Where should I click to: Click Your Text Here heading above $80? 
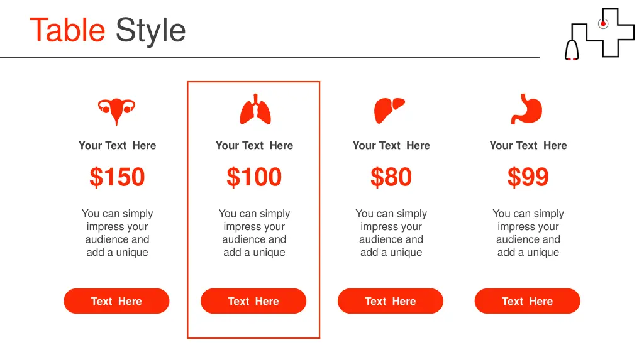pyautogui.click(x=391, y=145)
